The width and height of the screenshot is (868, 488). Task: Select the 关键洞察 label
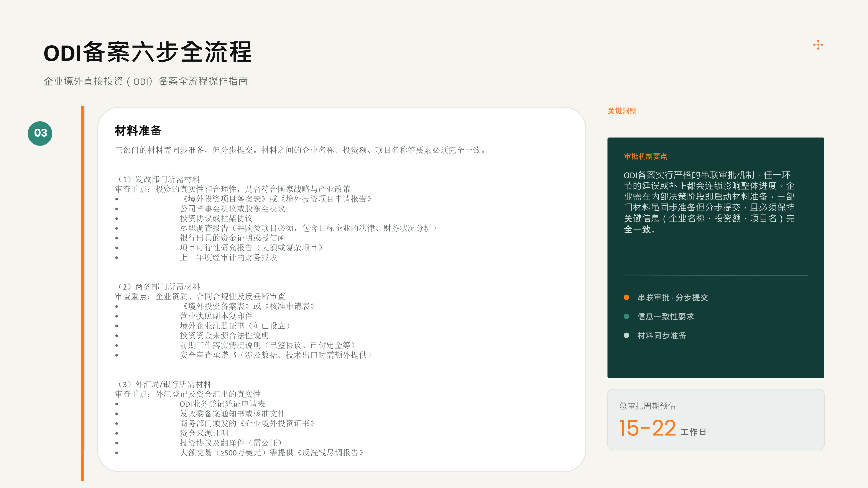point(622,111)
